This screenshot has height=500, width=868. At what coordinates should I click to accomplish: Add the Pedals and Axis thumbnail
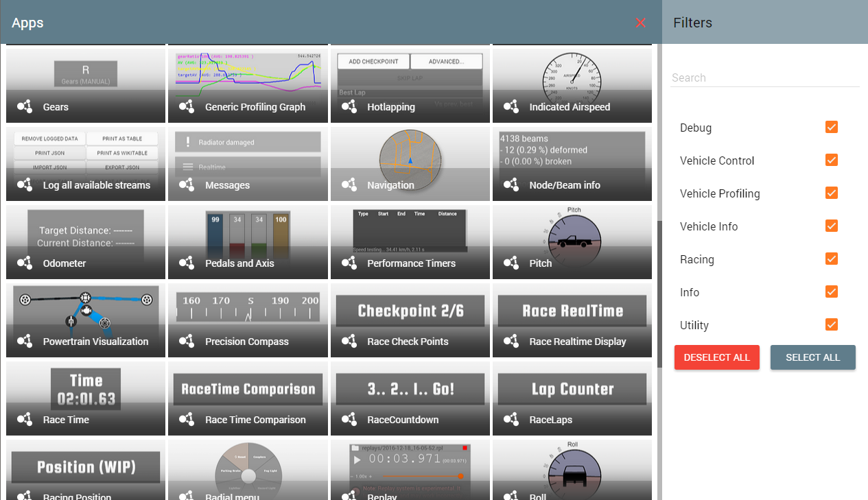click(248, 242)
